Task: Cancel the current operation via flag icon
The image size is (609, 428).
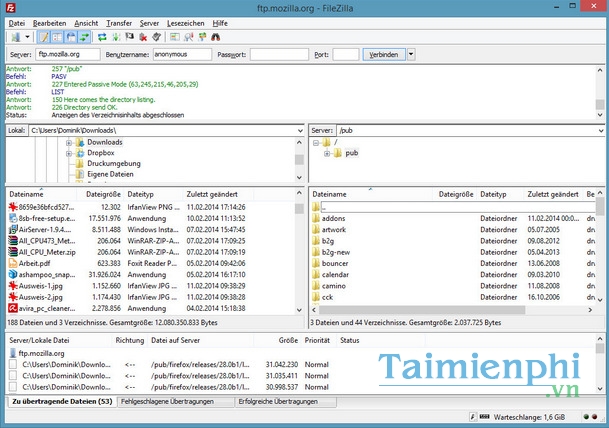Action: pyautogui.click(x=129, y=37)
